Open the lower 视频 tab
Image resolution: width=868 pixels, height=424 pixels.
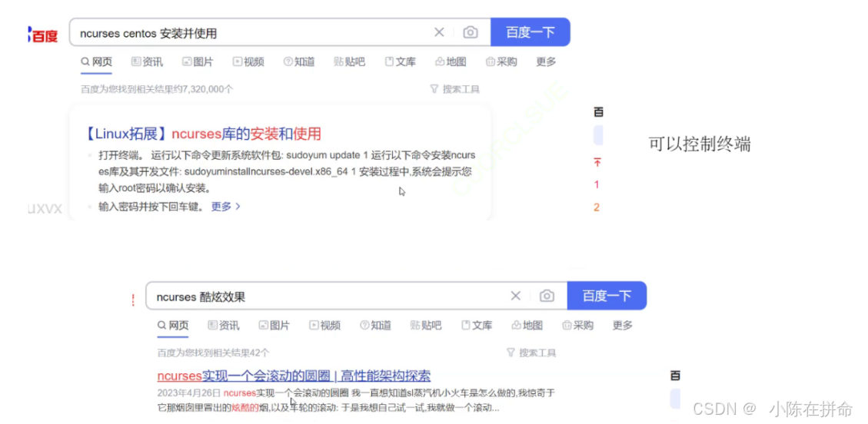tap(324, 326)
